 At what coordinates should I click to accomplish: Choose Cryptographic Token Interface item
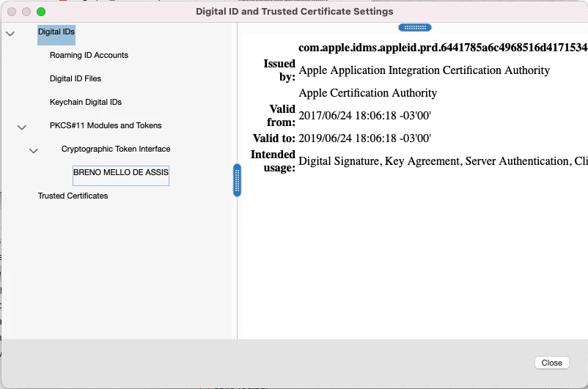click(116, 149)
